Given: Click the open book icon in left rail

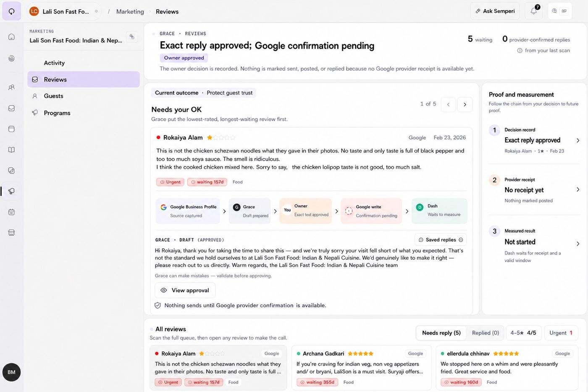Looking at the screenshot, I should tap(11, 150).
